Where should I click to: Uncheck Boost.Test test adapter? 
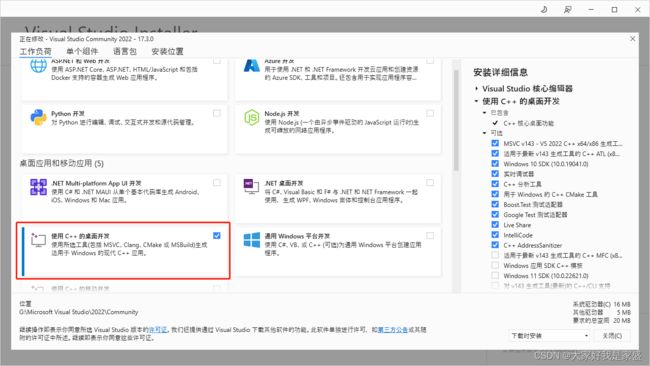[495, 204]
